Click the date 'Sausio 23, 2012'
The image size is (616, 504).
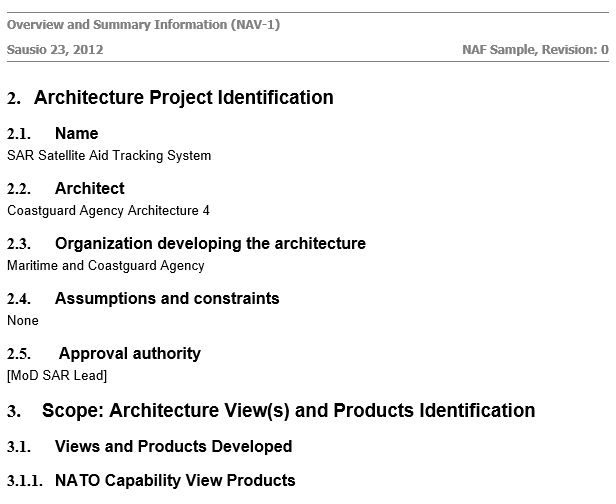point(55,50)
